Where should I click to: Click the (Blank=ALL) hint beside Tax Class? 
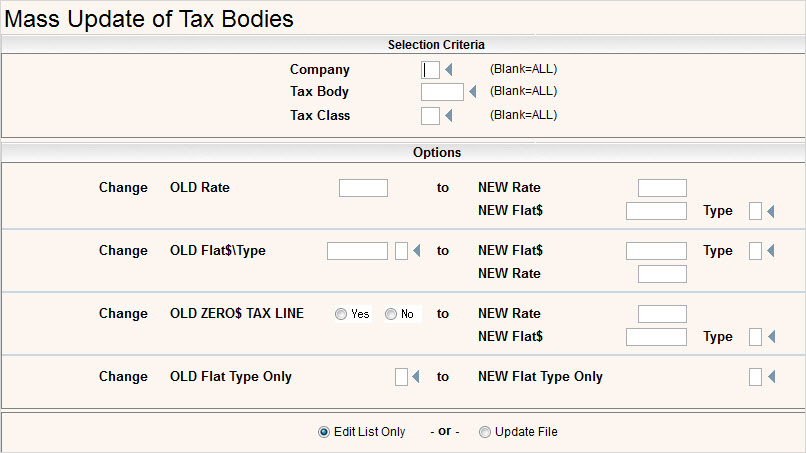coord(523,115)
